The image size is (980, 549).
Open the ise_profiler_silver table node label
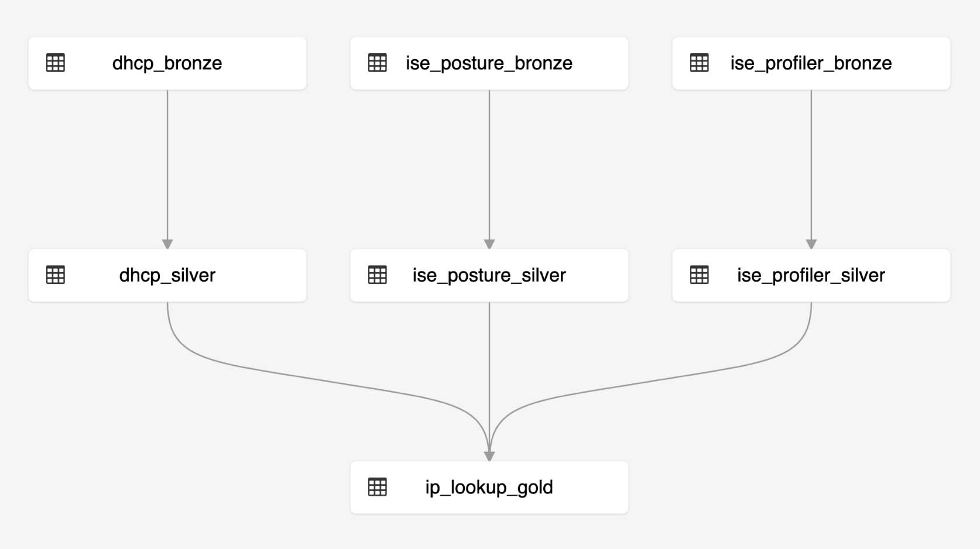pos(811,275)
